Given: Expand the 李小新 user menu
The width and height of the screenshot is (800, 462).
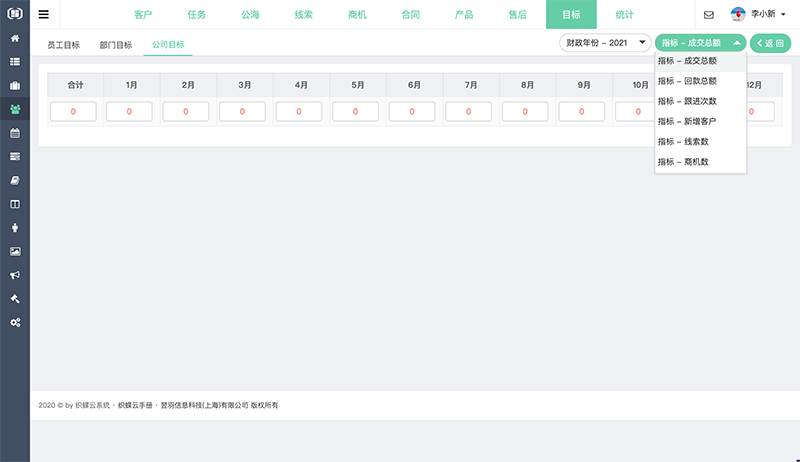Looking at the screenshot, I should (759, 15).
